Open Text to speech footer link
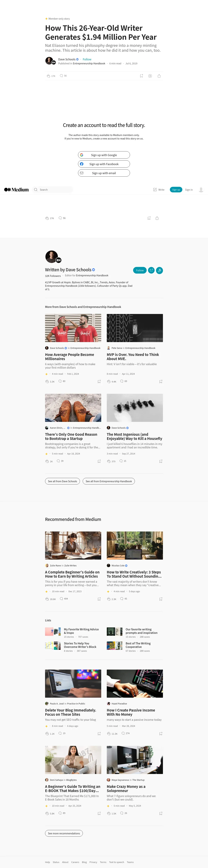The height and width of the screenshot is (868, 208). (116, 862)
